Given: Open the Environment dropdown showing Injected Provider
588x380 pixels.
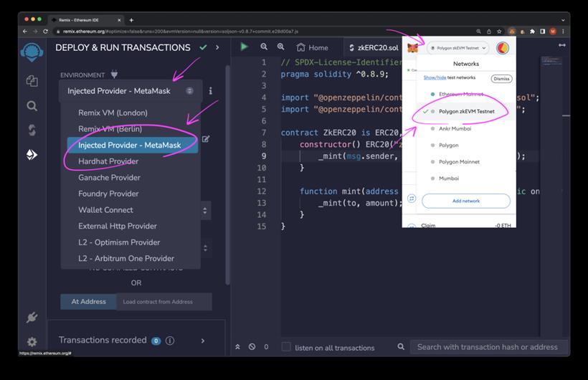Looking at the screenshot, I should [131, 91].
